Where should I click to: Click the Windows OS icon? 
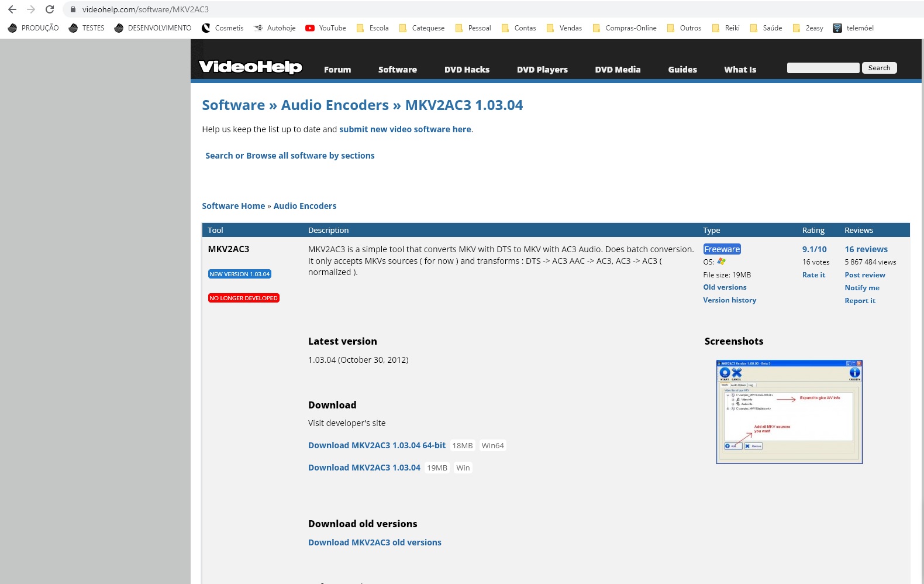pyautogui.click(x=722, y=262)
